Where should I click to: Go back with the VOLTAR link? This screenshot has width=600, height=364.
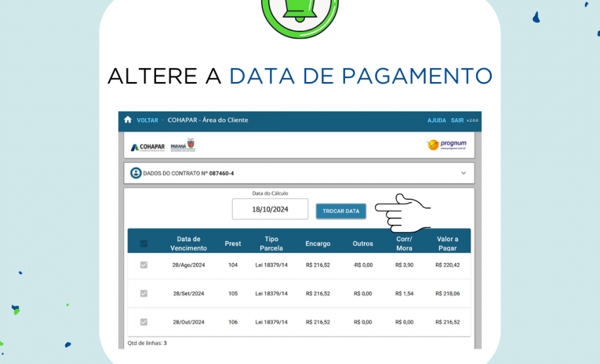pyautogui.click(x=148, y=120)
